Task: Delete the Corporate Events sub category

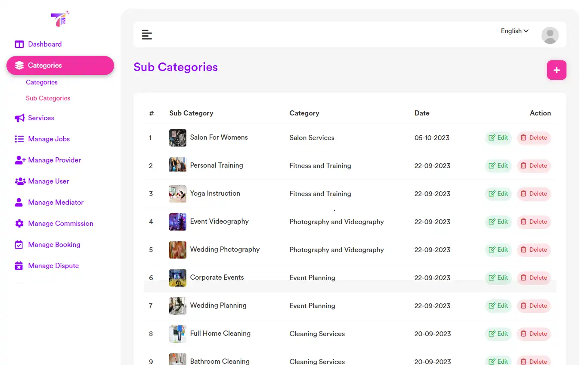Action: pos(534,278)
